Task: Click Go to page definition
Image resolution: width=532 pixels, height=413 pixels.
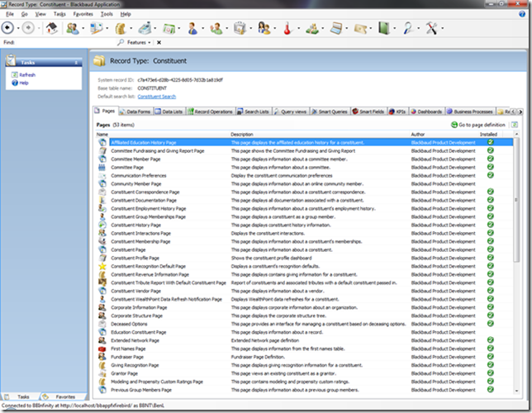Action: [481, 124]
